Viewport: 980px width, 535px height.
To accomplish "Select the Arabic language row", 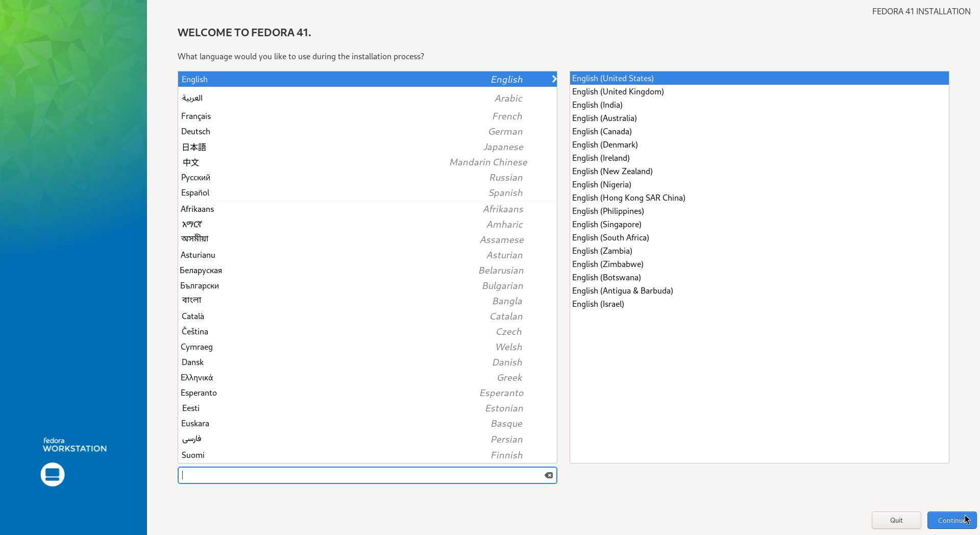I will [367, 98].
